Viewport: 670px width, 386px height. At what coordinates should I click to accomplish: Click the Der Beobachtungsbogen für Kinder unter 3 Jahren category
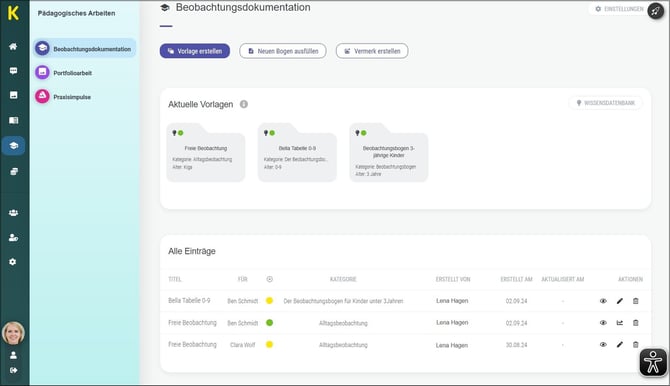point(343,301)
